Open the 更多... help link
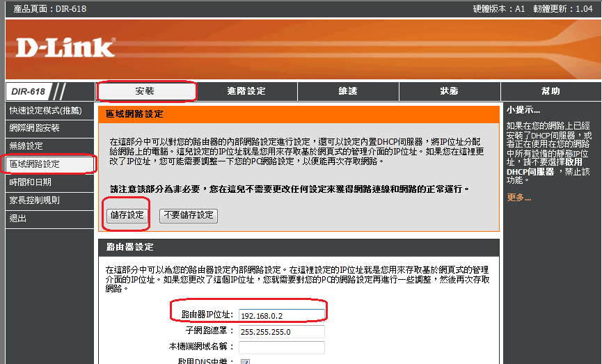Screen dimensions: 602x364 click(518, 198)
